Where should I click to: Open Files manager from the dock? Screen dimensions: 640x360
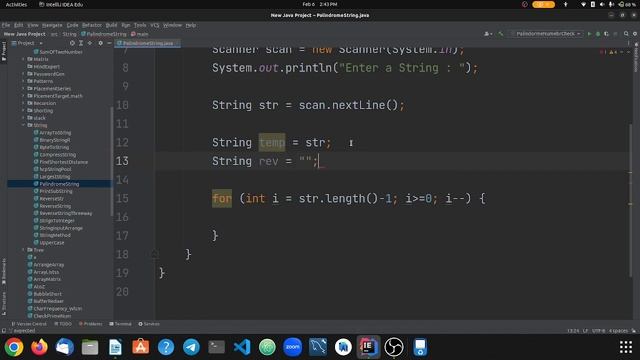coord(90,347)
